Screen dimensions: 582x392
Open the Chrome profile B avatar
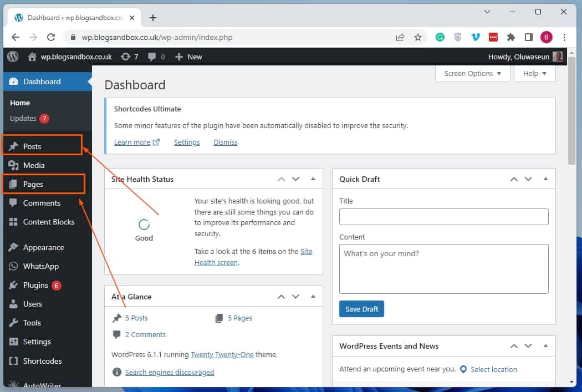coord(547,37)
